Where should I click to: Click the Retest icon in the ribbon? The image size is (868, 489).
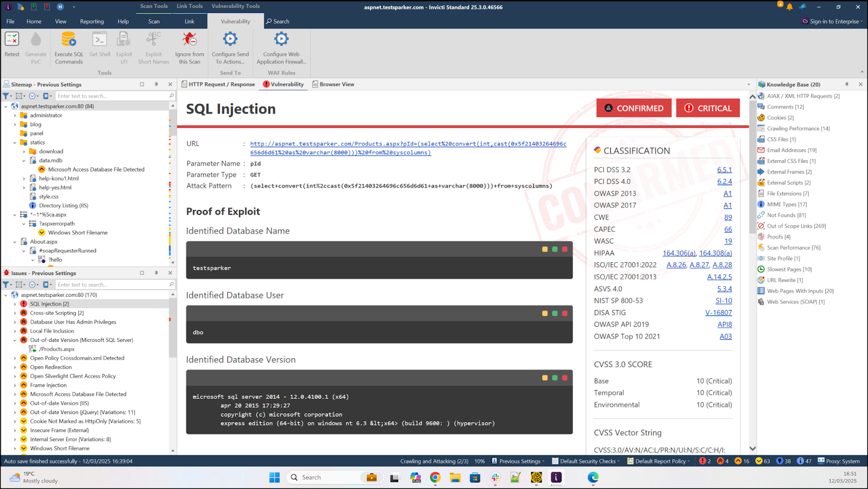tap(12, 40)
